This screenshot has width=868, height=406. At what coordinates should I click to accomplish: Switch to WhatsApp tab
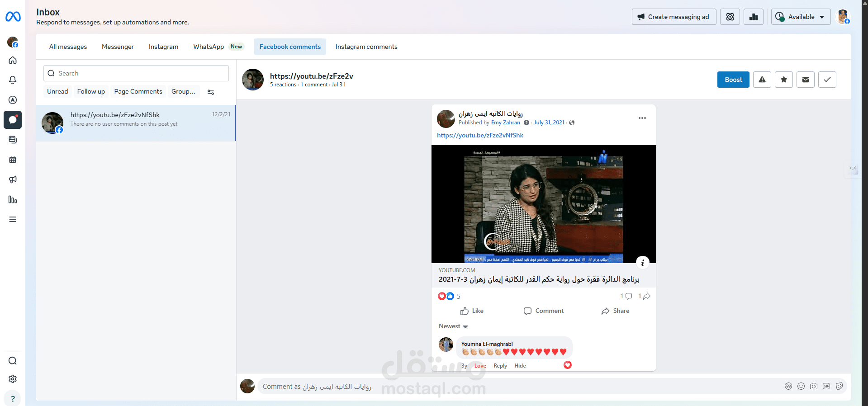click(218, 47)
